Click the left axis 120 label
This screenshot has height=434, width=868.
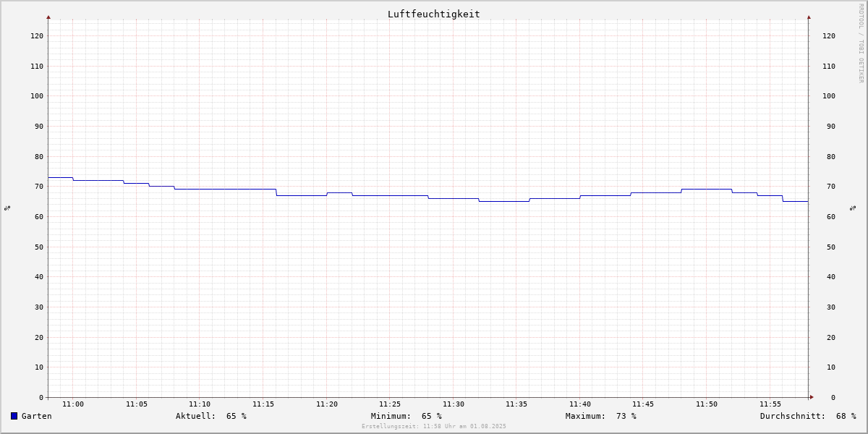[x=37, y=35]
